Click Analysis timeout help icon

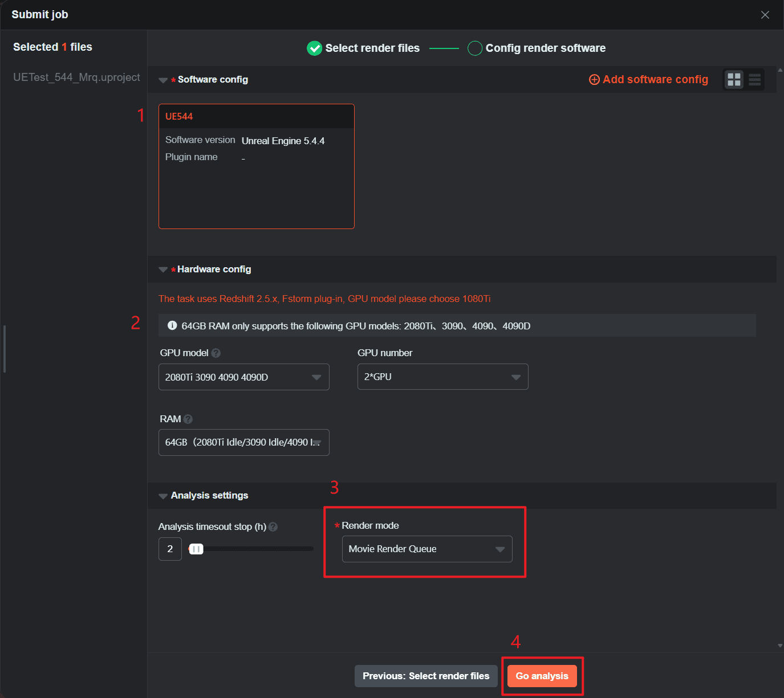(x=273, y=527)
